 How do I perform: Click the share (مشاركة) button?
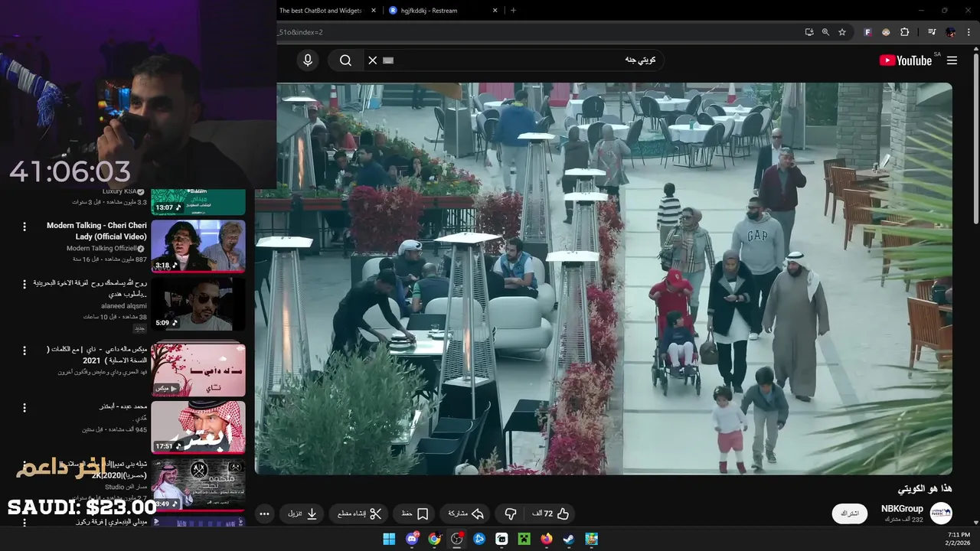(465, 514)
